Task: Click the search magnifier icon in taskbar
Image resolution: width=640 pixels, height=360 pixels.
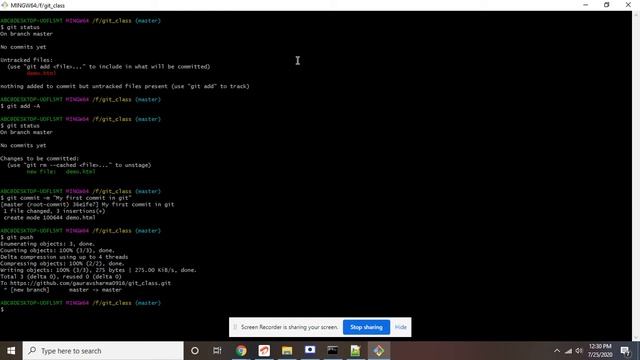Action: [x=32, y=351]
